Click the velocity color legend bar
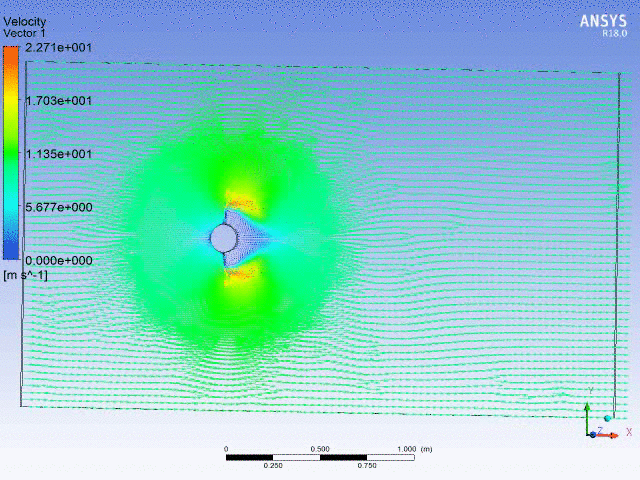The image size is (640, 480). click(11, 153)
